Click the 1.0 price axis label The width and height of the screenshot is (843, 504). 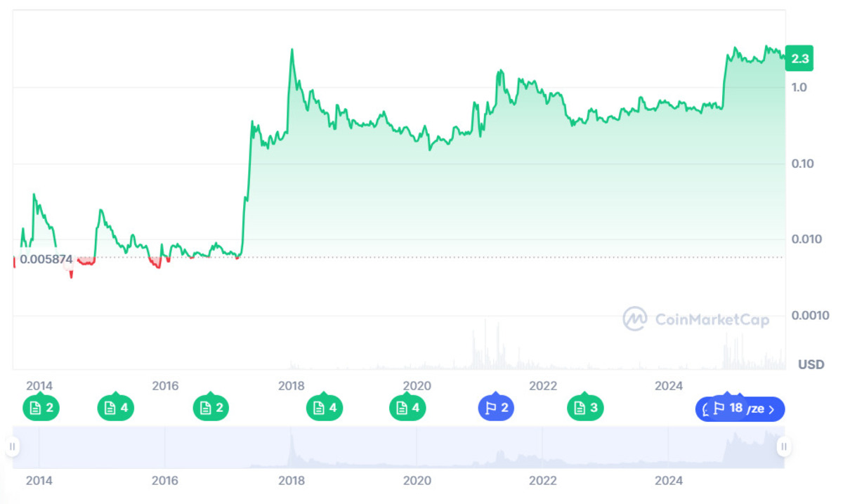(x=798, y=88)
